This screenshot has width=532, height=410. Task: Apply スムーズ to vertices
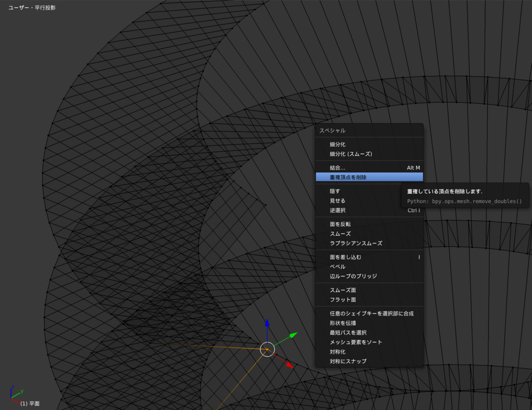tap(369, 233)
